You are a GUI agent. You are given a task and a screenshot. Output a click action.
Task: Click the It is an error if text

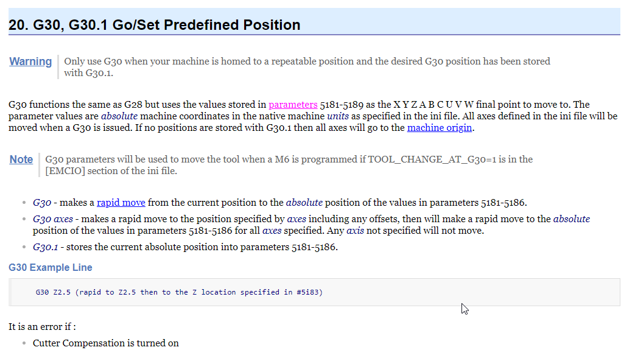click(x=42, y=327)
